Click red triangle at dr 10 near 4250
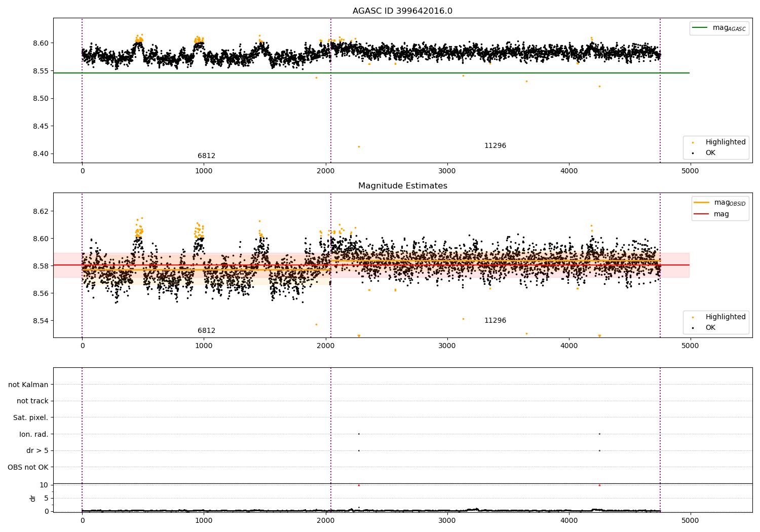Image resolution: width=760 pixels, height=532 pixels. [599, 485]
